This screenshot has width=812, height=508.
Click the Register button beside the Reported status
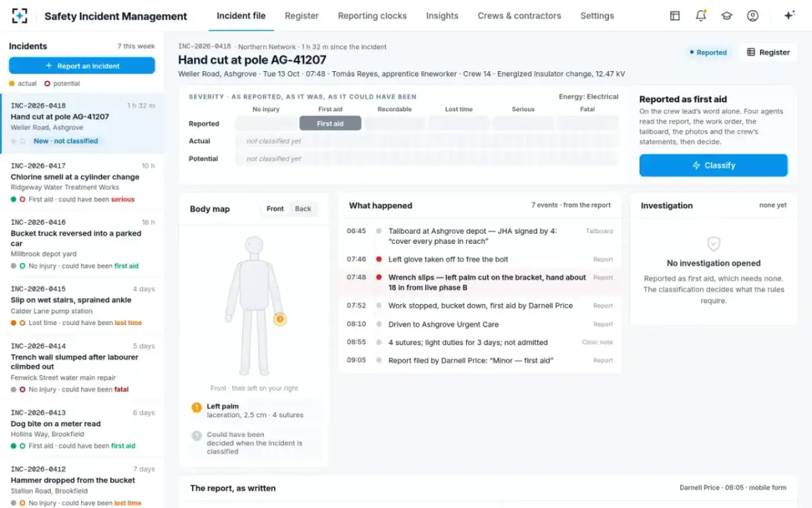click(x=768, y=52)
